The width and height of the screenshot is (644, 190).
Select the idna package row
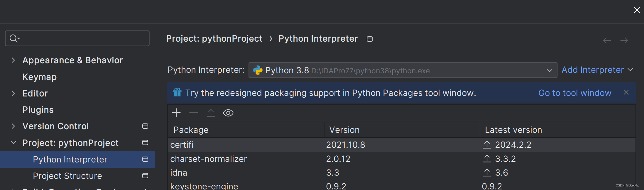click(x=402, y=173)
